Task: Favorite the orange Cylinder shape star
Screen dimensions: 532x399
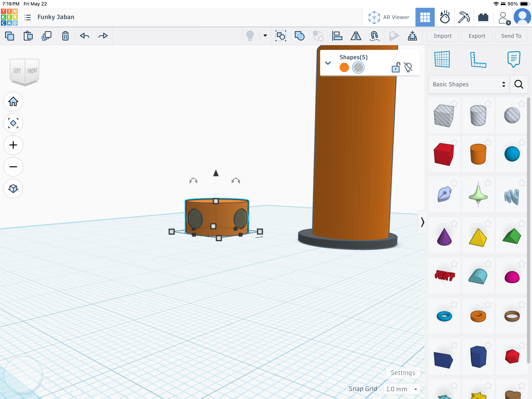Action: 488,142
